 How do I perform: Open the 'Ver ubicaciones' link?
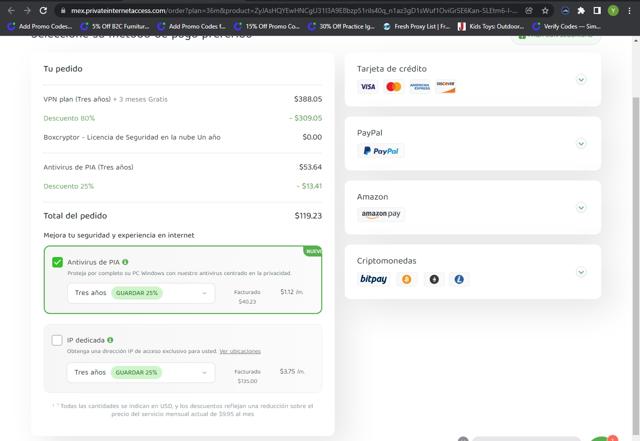coord(240,351)
